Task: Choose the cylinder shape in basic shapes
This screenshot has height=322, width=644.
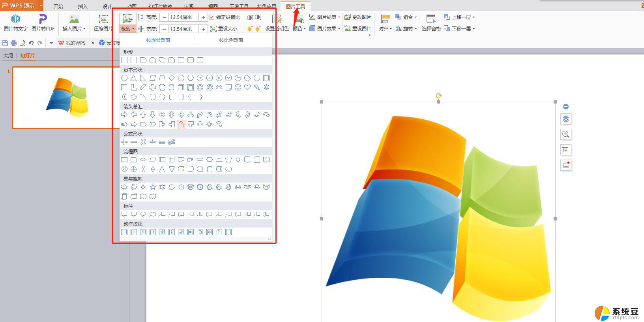Action: coord(172,87)
